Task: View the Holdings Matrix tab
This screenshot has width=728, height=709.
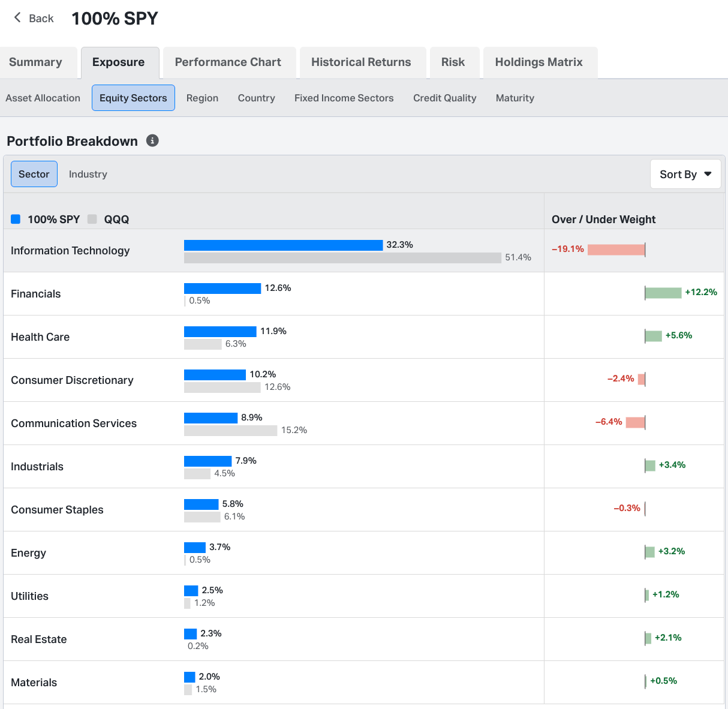Action: coord(540,62)
